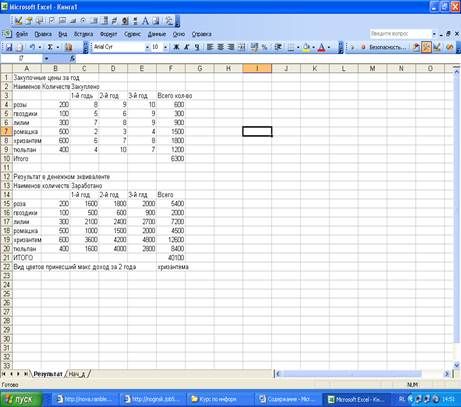Viewport: 461px width, 407px height.
Task: Apply percent style with the % icon
Action: (265, 47)
